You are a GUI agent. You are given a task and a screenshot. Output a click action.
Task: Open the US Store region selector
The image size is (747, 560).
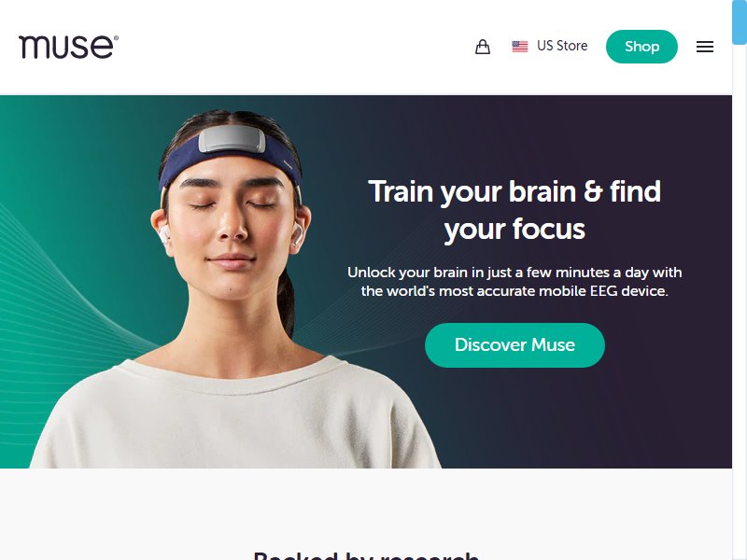[550, 46]
